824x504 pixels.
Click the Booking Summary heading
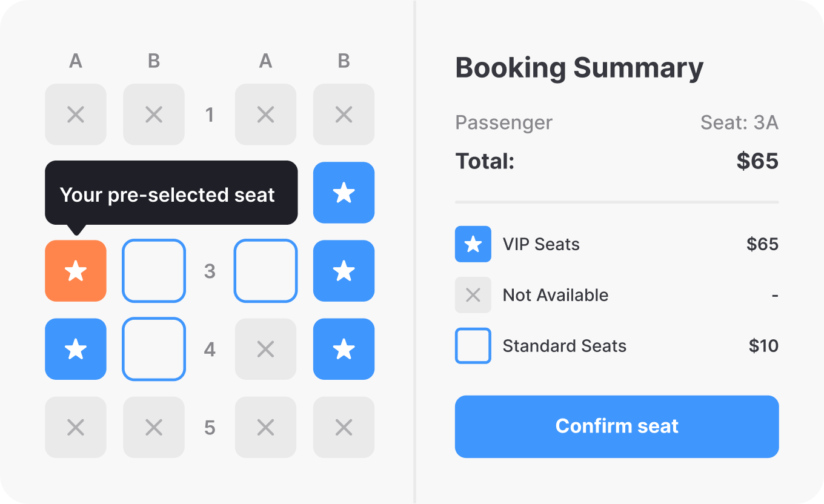pos(579,68)
